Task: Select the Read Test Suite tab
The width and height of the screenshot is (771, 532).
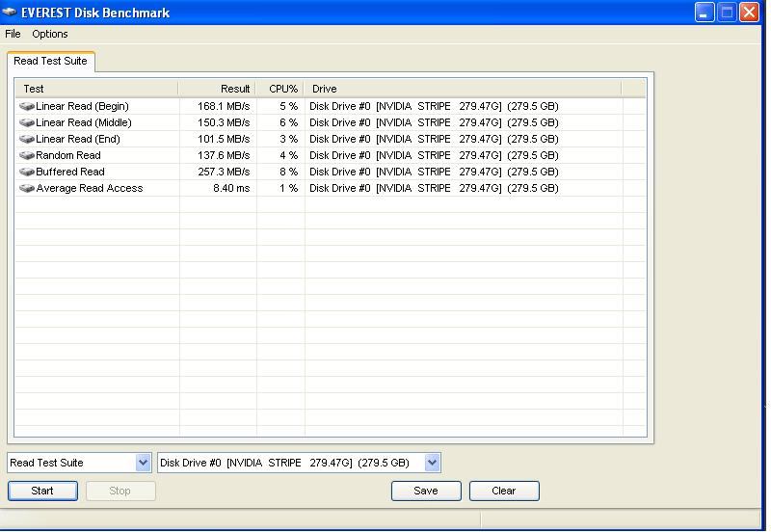Action: (x=51, y=61)
